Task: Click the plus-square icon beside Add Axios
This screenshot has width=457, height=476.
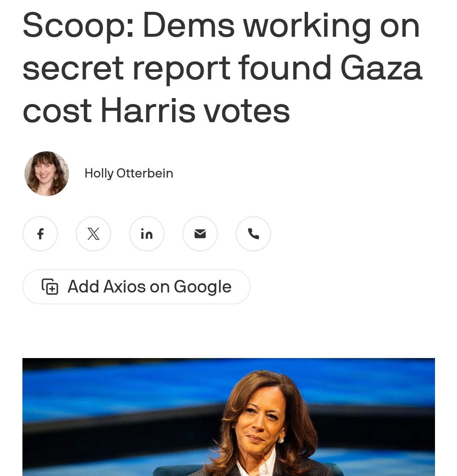Action: [x=50, y=287]
